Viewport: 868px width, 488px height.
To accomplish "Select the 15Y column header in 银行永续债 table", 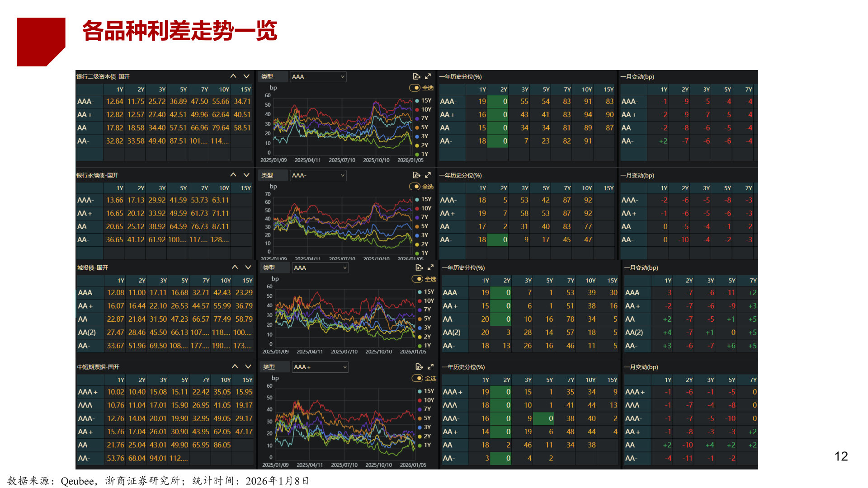I will coord(245,188).
